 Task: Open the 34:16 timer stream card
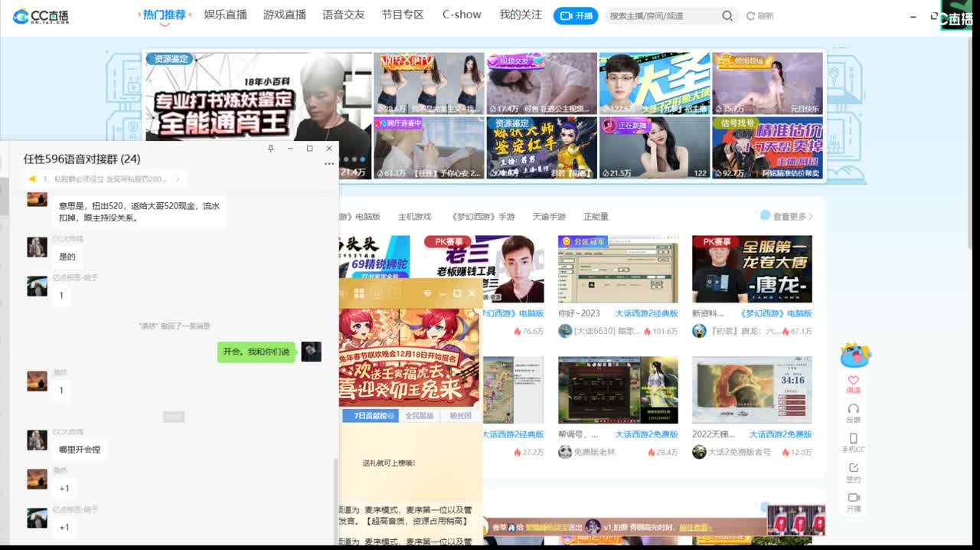(752, 390)
